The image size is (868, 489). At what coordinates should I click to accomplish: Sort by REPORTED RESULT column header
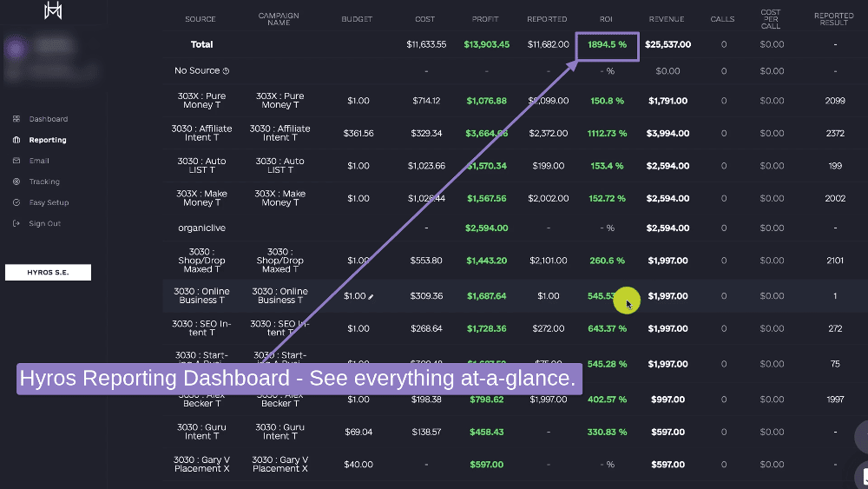833,19
